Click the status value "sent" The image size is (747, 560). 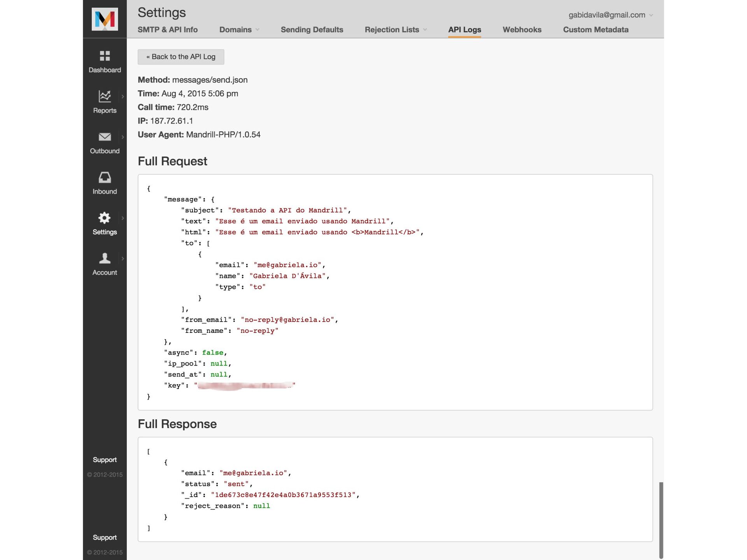click(236, 484)
